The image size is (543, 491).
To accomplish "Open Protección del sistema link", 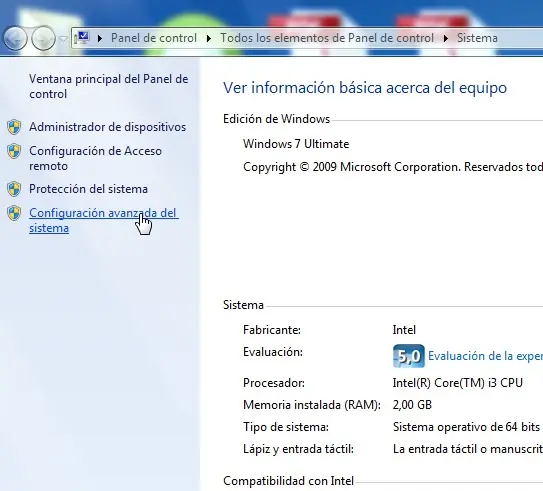I will (88, 189).
